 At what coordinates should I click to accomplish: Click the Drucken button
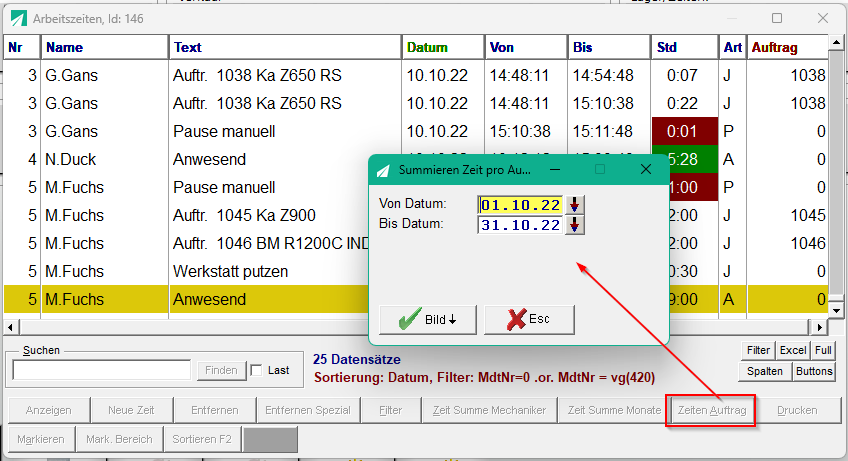point(797,410)
